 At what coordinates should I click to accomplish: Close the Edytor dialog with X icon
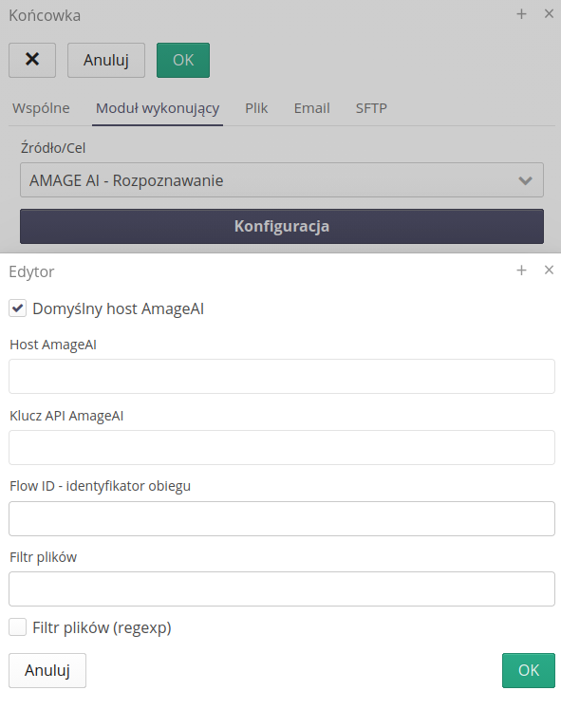click(x=549, y=271)
